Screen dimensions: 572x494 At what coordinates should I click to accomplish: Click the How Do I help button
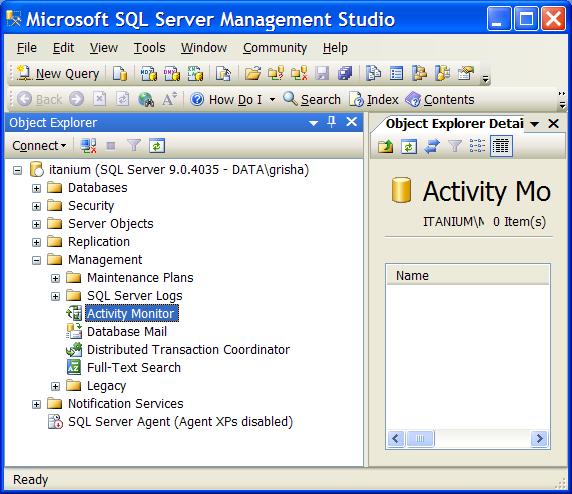(x=227, y=99)
